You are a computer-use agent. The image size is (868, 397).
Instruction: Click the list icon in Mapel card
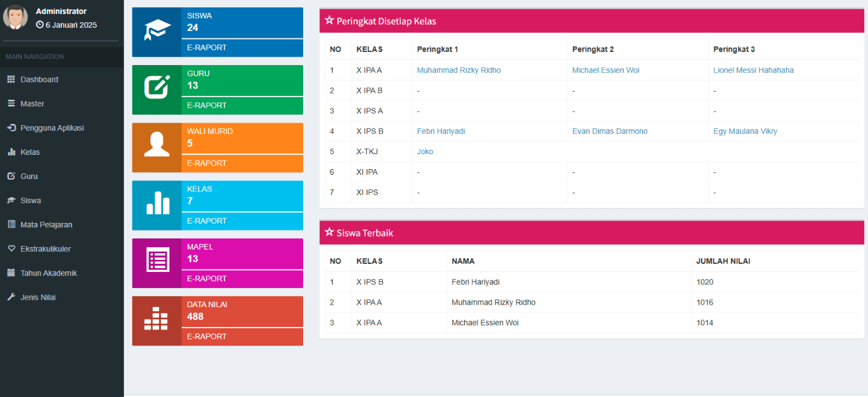point(157,260)
